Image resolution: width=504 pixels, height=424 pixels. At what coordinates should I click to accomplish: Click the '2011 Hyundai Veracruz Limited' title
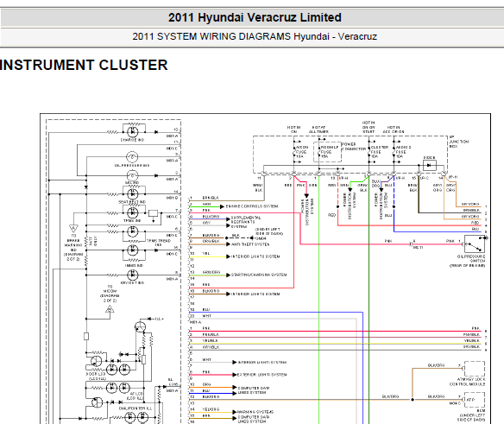click(x=255, y=17)
